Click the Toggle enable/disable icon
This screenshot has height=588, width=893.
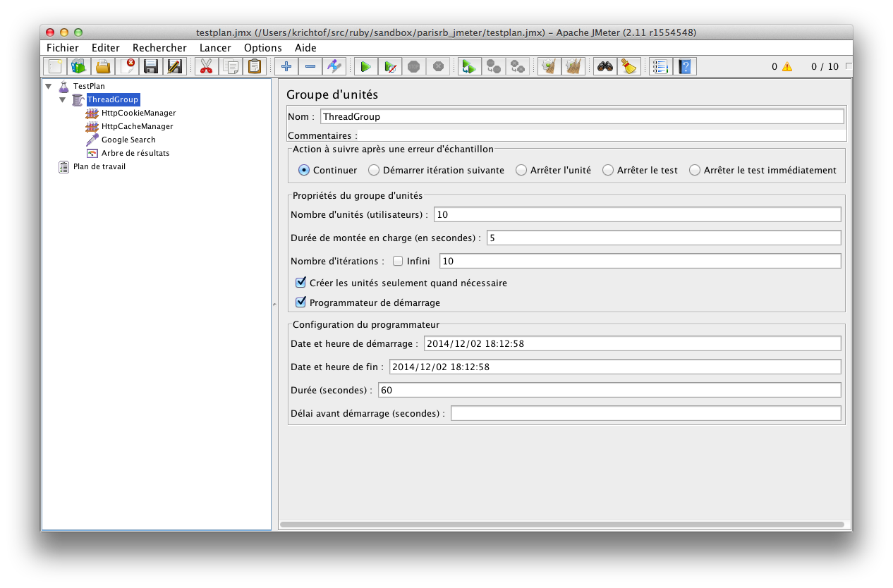click(334, 66)
